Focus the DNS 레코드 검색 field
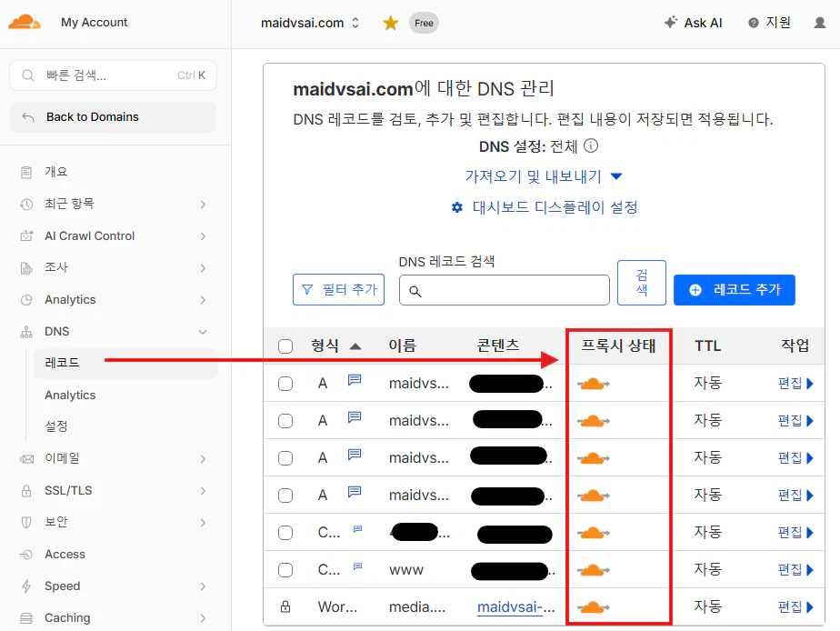The image size is (840, 631). (x=505, y=290)
